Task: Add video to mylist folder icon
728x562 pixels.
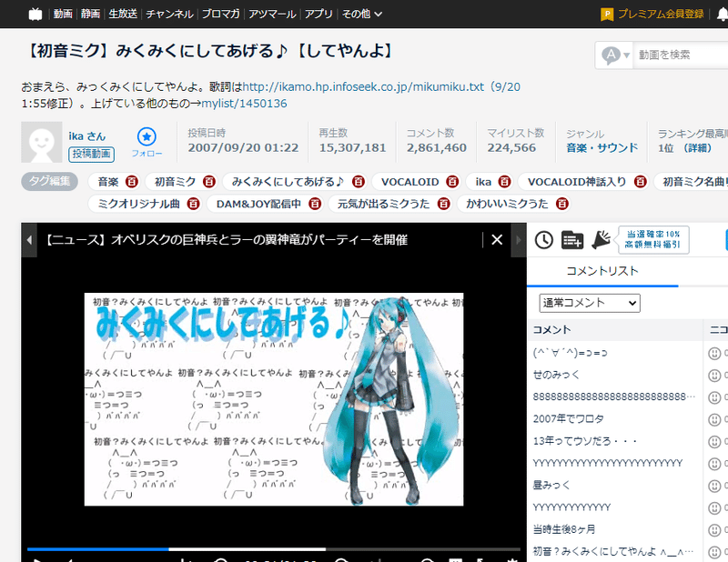Action: coord(572,240)
